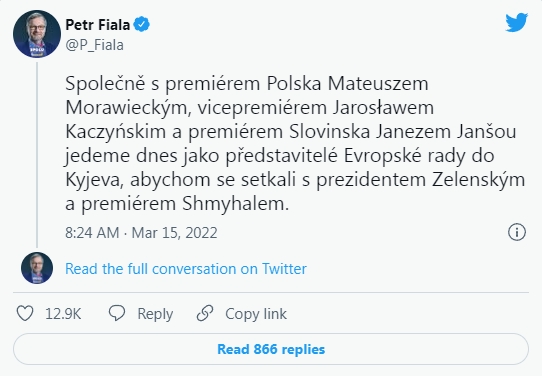Open the Petr Fiala display name
The width and height of the screenshot is (542, 376).
point(97,25)
